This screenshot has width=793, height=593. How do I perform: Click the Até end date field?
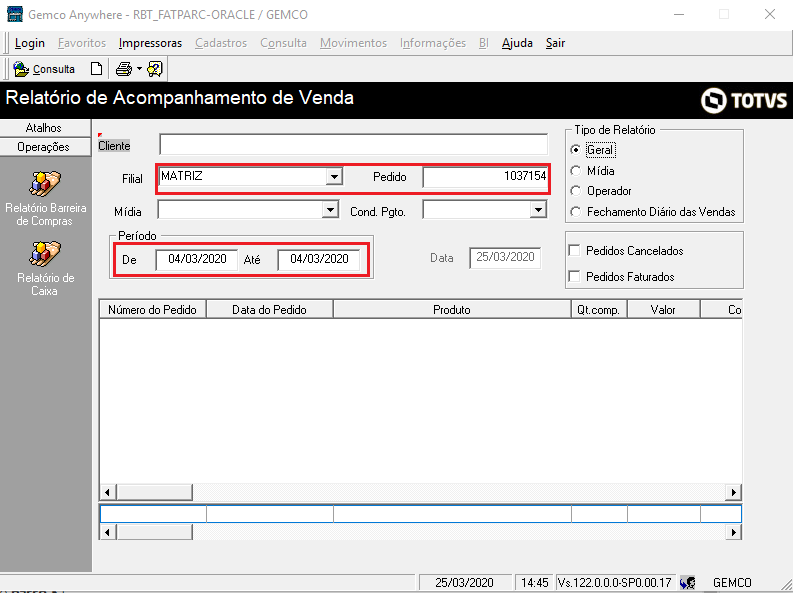click(319, 259)
